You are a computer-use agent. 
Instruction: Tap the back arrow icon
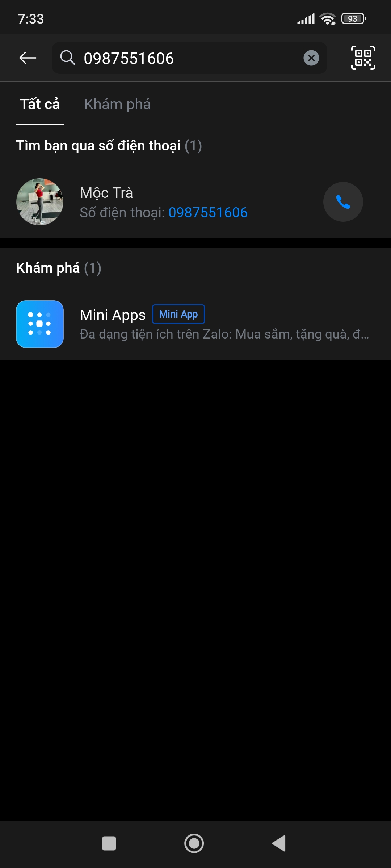[28, 58]
